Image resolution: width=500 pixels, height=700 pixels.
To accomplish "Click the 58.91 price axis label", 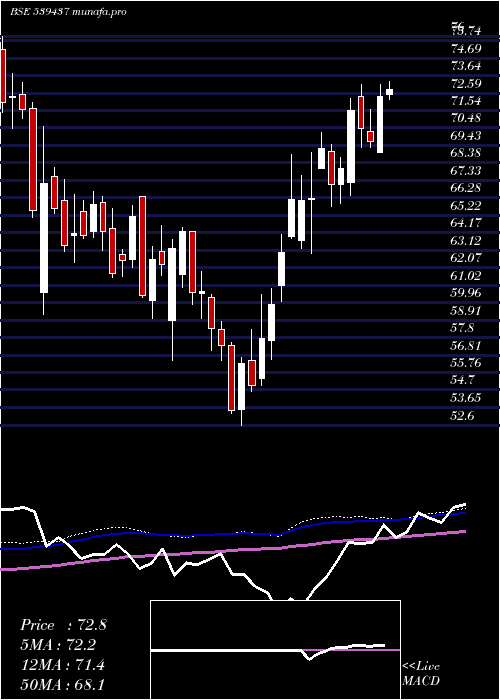I will (466, 310).
